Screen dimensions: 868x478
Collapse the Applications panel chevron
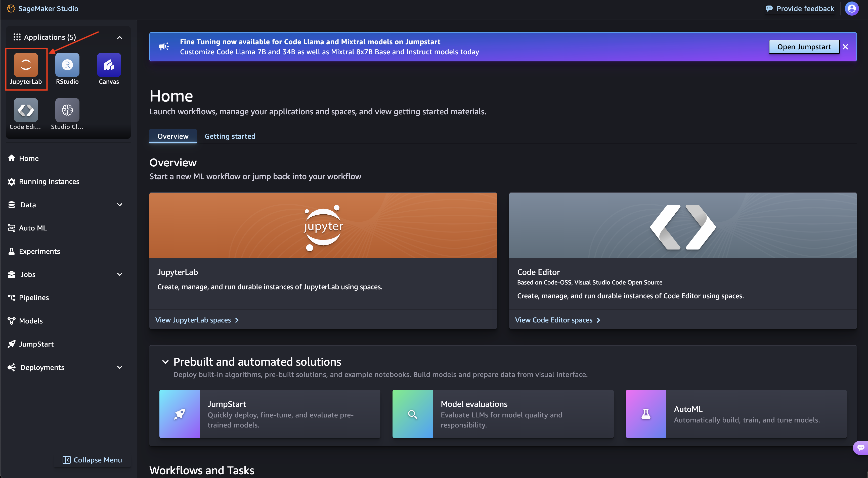(x=120, y=37)
